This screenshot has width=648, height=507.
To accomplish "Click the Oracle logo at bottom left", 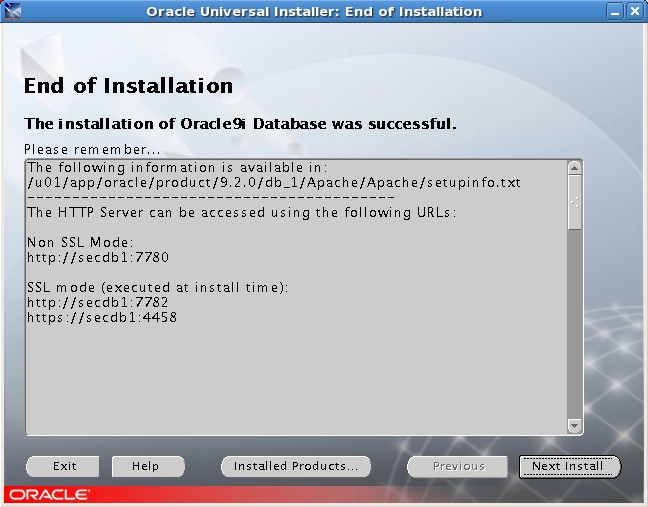I will pos(49,495).
